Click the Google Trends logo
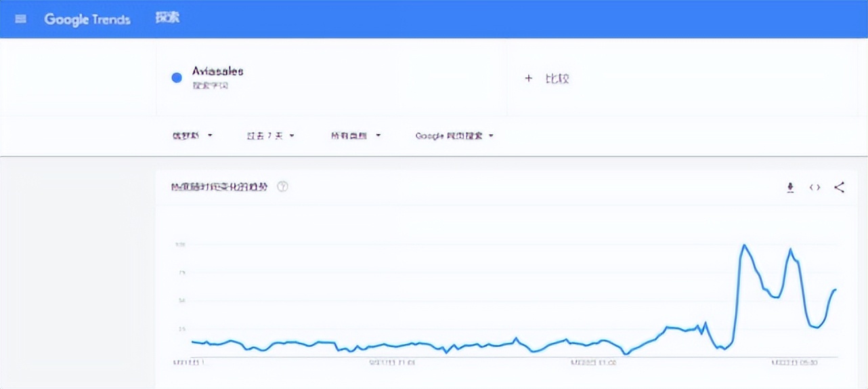868x389 pixels. [x=87, y=19]
